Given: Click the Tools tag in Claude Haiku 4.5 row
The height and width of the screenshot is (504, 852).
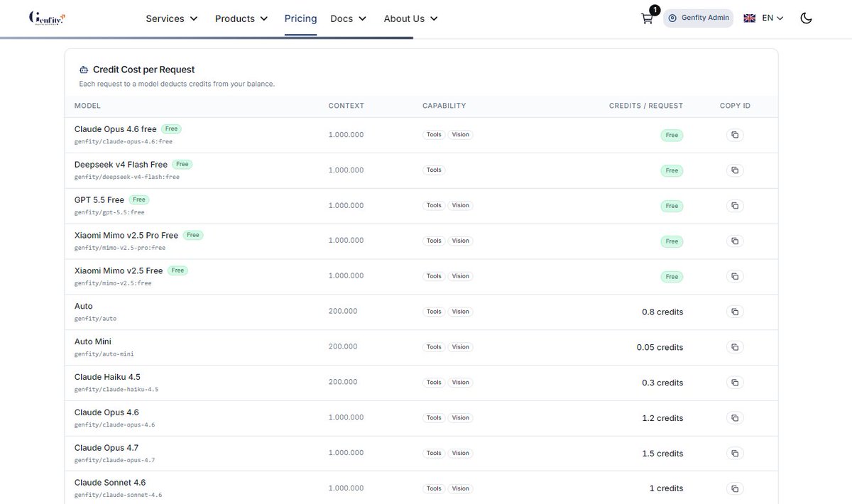Looking at the screenshot, I should pos(434,382).
